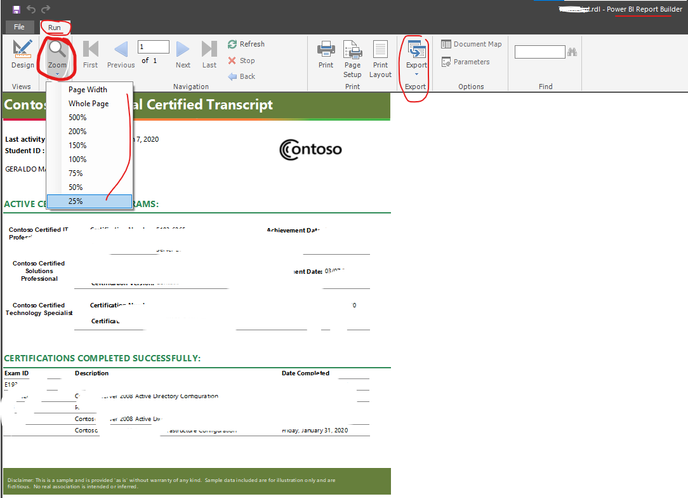
Task: Click the 'Date Completed' column header
Action: (x=305, y=373)
